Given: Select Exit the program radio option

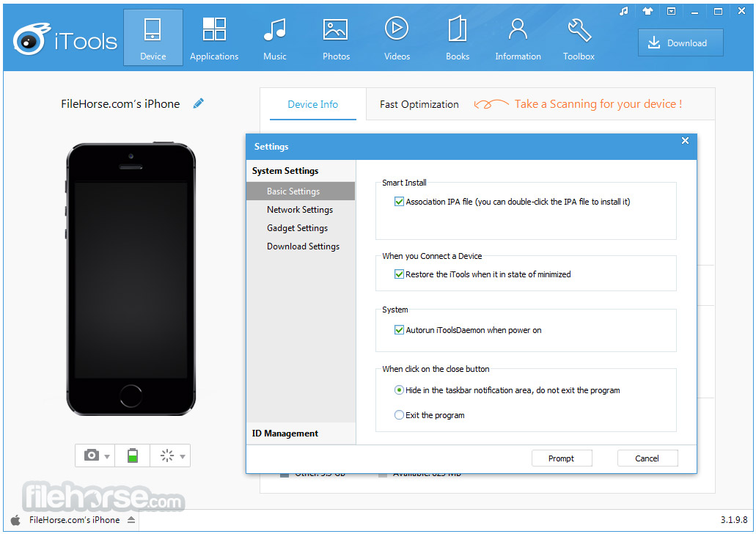Looking at the screenshot, I should pos(399,415).
